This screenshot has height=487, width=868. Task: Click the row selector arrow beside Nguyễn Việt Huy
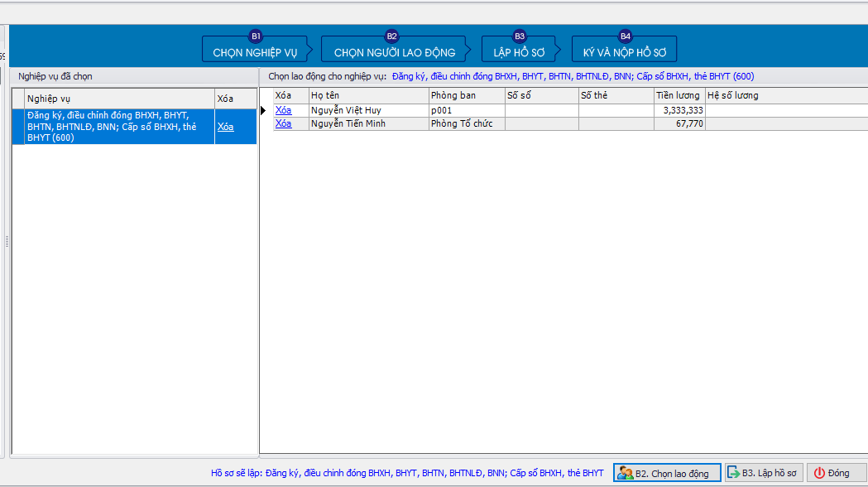pyautogui.click(x=263, y=110)
